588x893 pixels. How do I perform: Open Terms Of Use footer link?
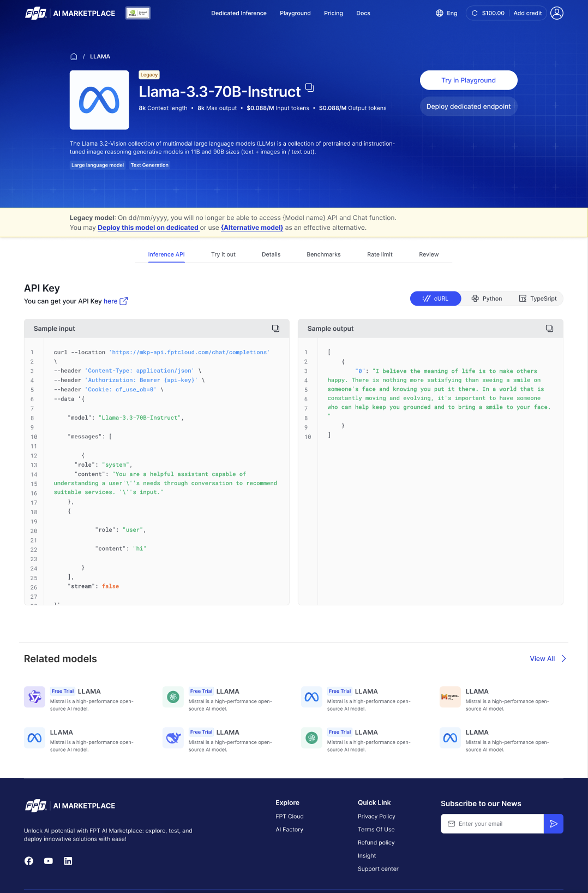pos(376,830)
